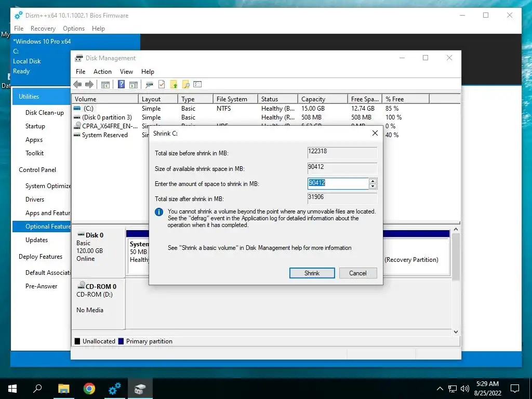Click the Cancel button in Shrink dialog
Image resolution: width=532 pixels, height=399 pixels.
pos(358,273)
